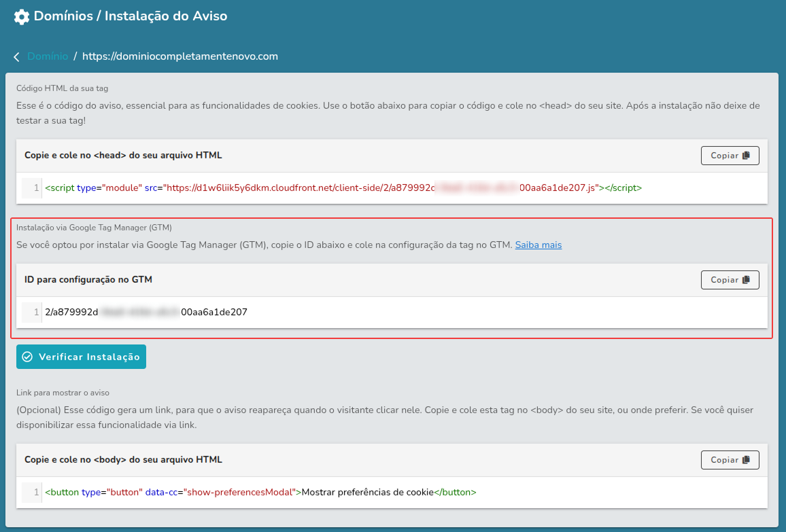Click the copy icon for the body button code
The image size is (786, 532).
point(746,460)
